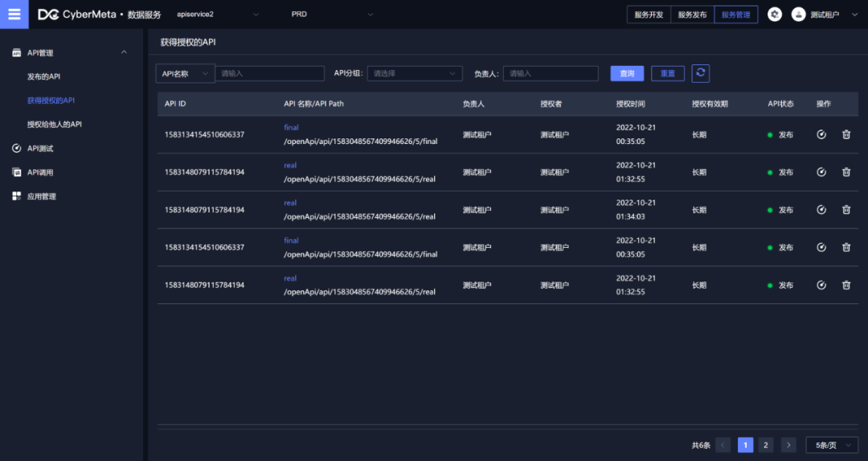Click the user avatar icon
The image size is (868, 461).
pos(798,14)
